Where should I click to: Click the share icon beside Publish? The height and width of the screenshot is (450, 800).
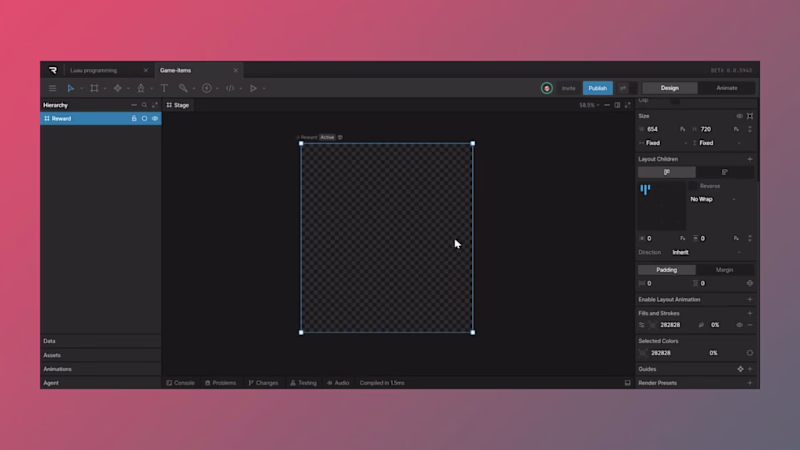(x=623, y=88)
